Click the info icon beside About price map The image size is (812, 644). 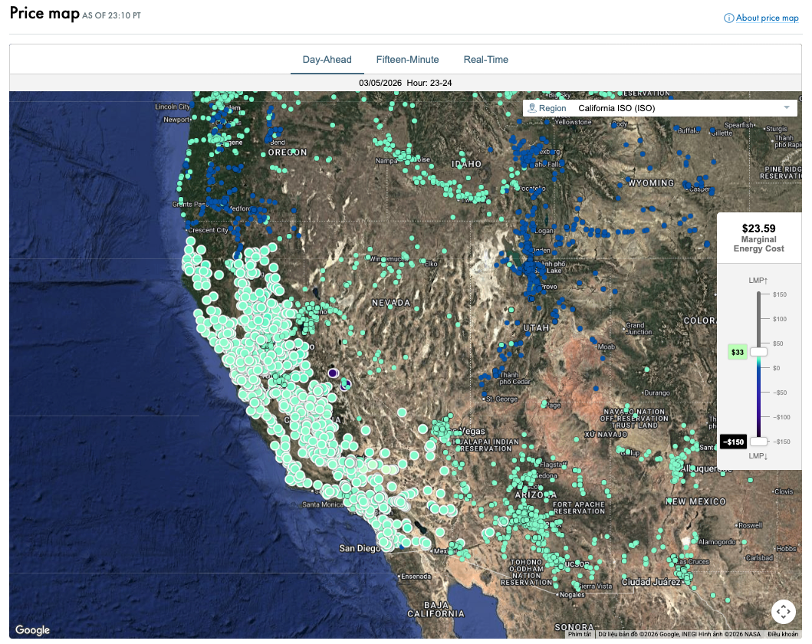pyautogui.click(x=729, y=18)
